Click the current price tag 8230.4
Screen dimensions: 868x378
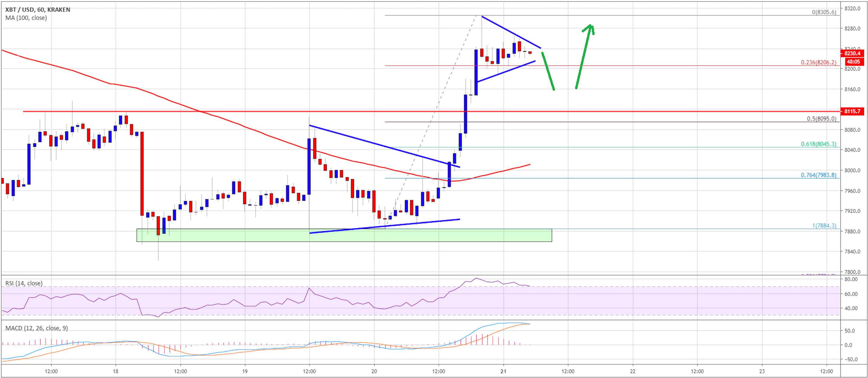[x=853, y=53]
